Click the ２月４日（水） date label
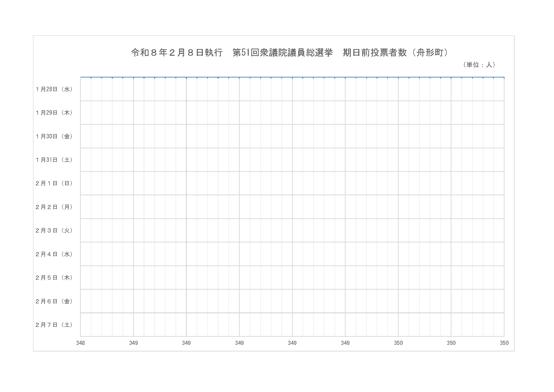Image resolution: width=554 pixels, height=392 pixels. (x=54, y=254)
